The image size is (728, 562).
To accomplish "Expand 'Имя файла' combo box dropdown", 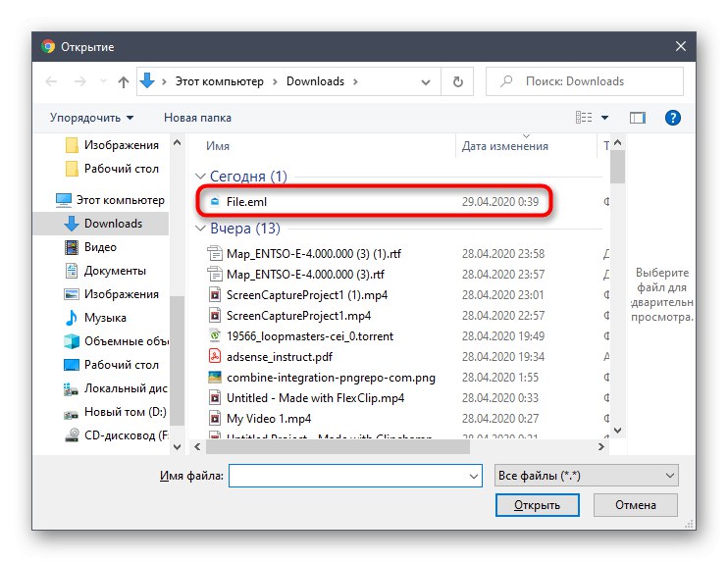I will pyautogui.click(x=473, y=476).
